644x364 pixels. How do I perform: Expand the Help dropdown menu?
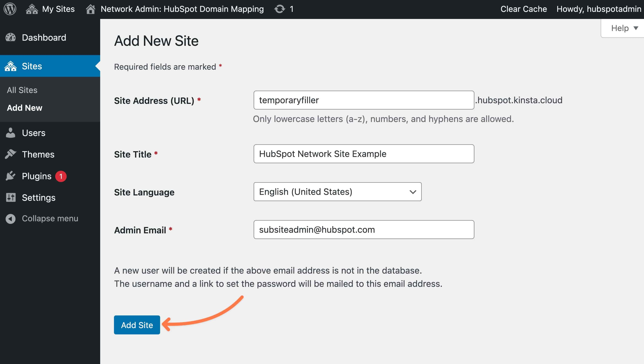tap(624, 28)
